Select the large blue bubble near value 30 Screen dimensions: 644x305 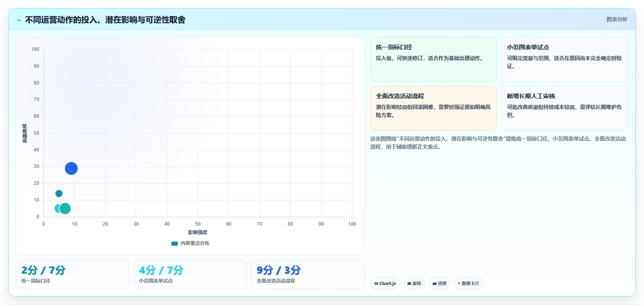[71, 168]
